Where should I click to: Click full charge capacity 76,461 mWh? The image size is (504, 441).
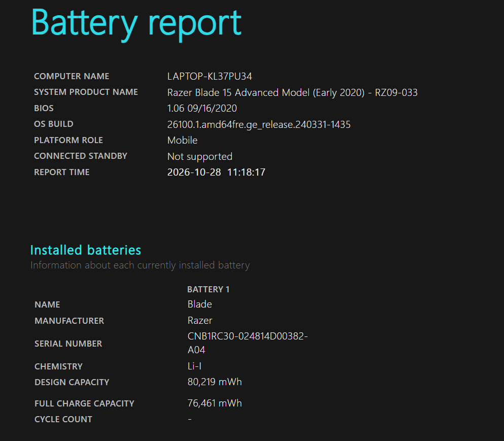pos(214,403)
